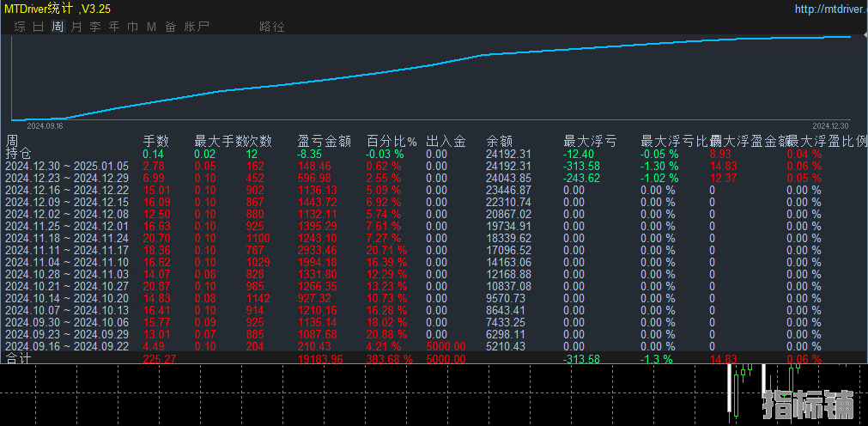Click the M tab
The height and width of the screenshot is (426, 868).
(152, 27)
